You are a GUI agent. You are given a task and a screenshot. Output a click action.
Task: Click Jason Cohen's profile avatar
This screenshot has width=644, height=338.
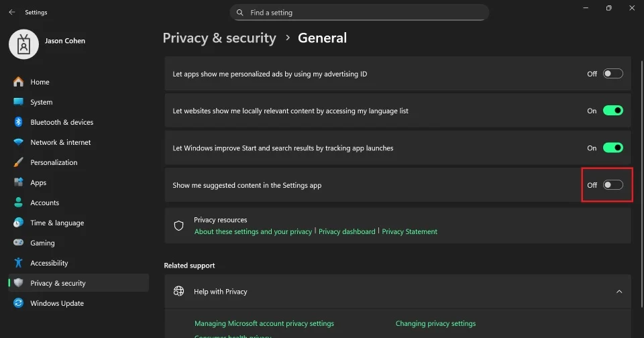(23, 44)
